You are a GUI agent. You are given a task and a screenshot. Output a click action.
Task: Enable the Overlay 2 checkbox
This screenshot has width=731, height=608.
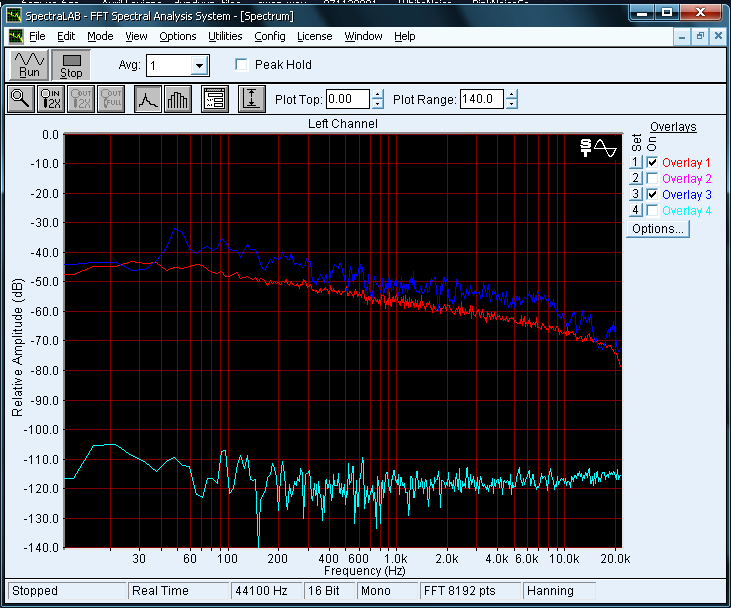[x=652, y=178]
